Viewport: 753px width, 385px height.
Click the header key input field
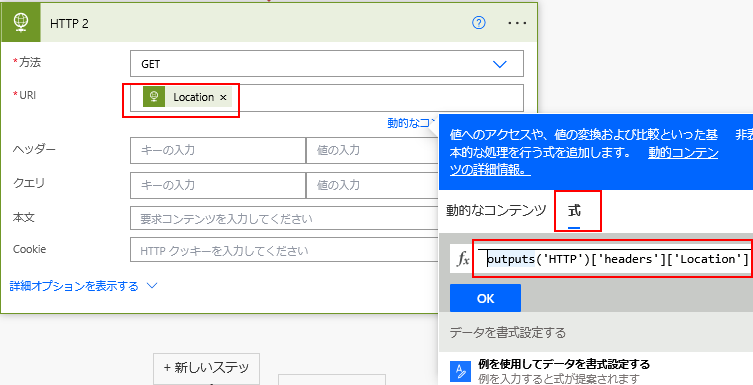click(218, 150)
